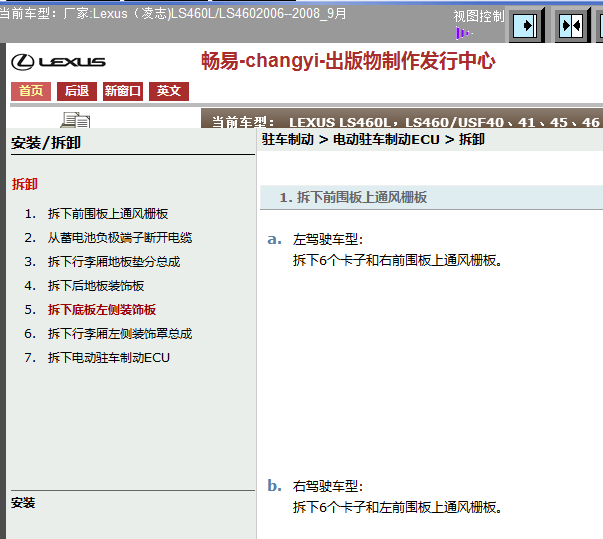Go to 首页 home button
603x539 pixels.
point(31,91)
